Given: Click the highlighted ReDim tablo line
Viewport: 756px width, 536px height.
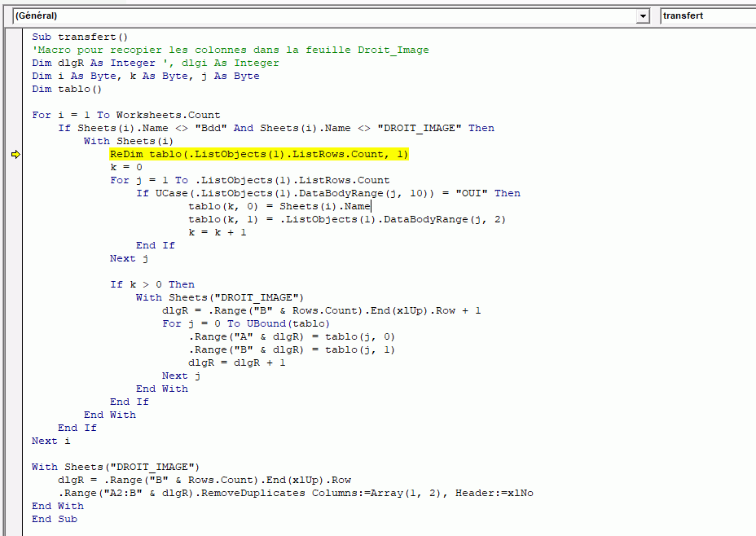Looking at the screenshot, I should 259,154.
